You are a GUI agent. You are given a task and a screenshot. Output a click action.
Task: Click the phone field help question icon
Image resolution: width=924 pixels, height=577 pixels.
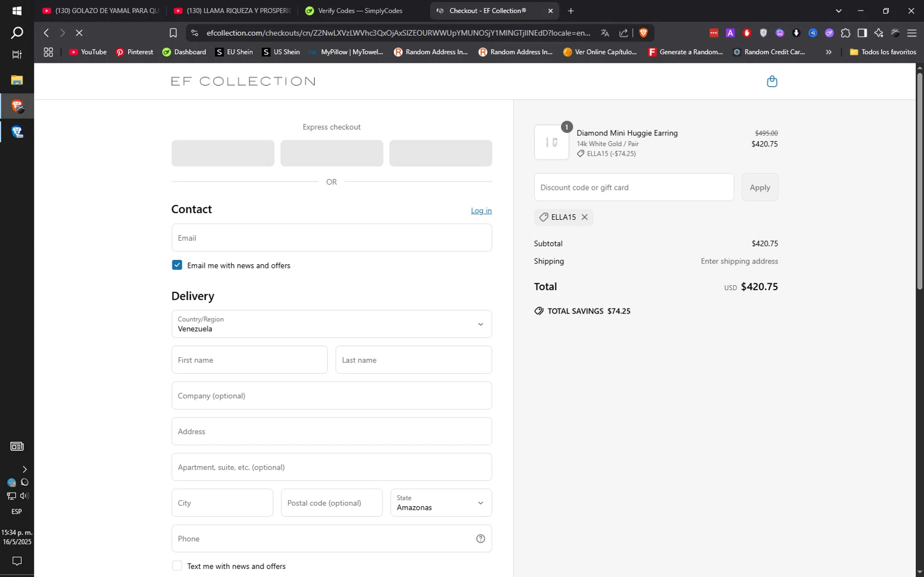[480, 539]
